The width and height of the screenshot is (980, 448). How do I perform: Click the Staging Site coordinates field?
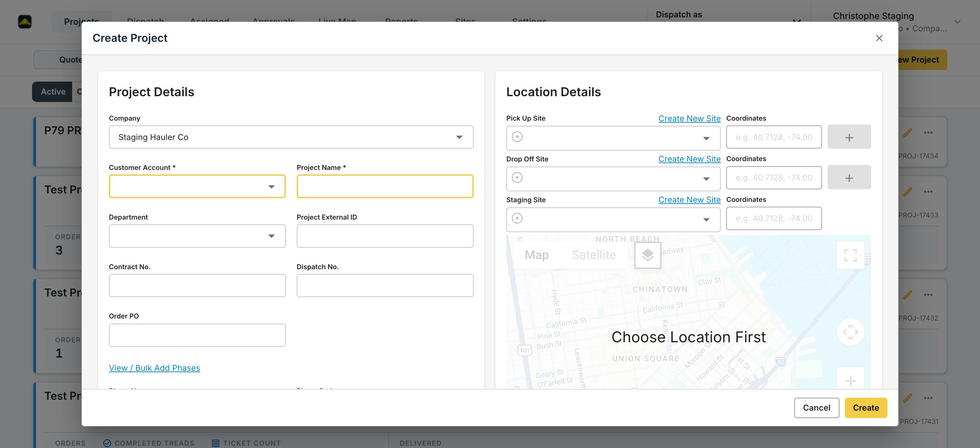coord(774,218)
